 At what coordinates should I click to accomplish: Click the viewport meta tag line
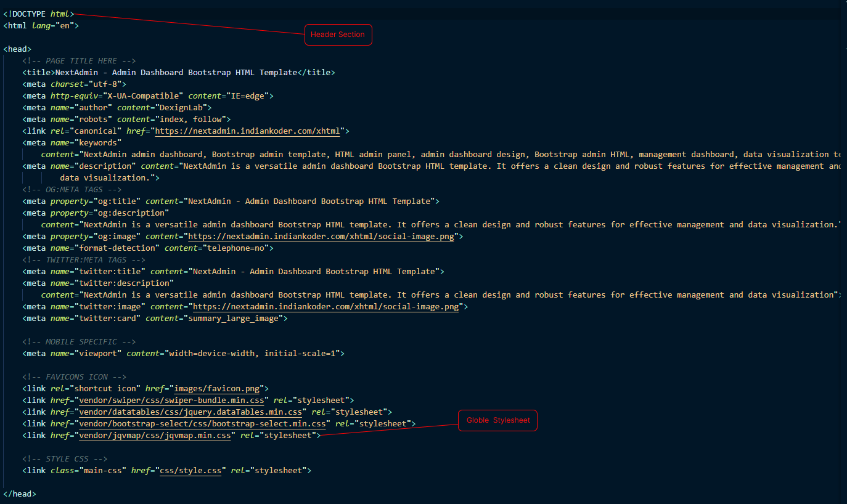pyautogui.click(x=183, y=353)
